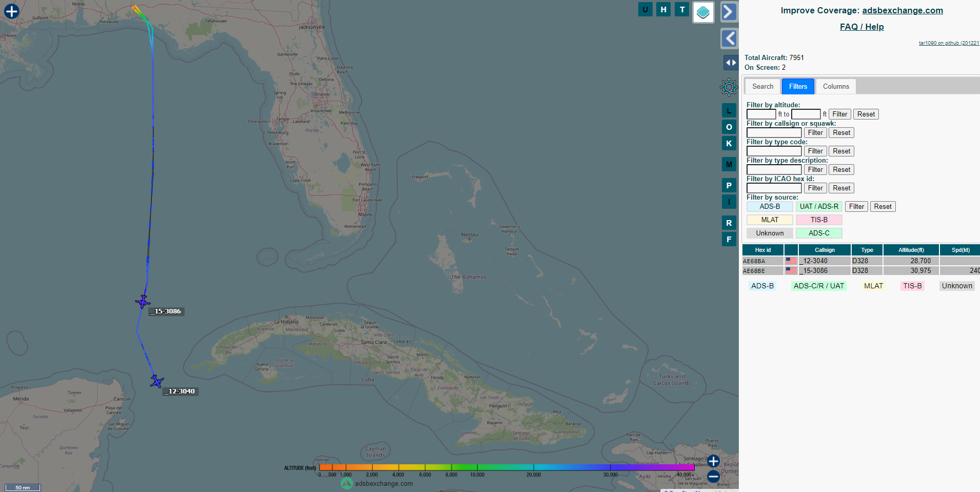The width and height of the screenshot is (980, 492).
Task: Click the plus crosshair icon at map corner
Action: 11,11
